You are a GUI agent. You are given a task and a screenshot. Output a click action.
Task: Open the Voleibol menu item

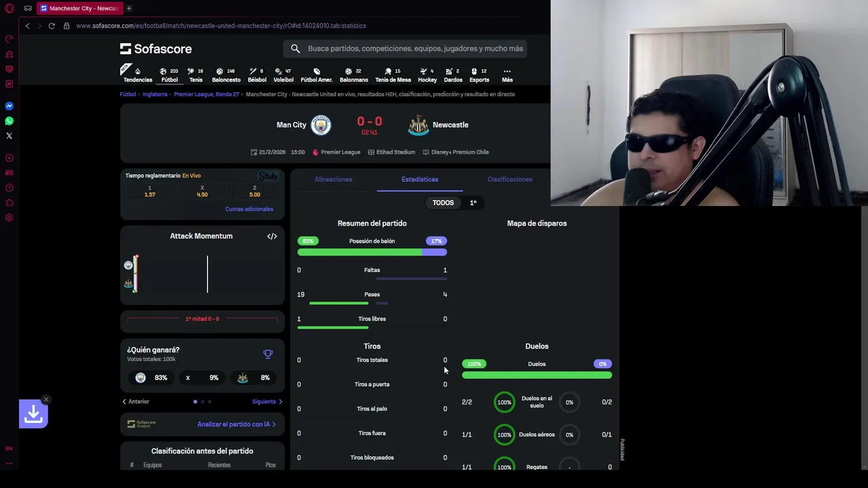(283, 75)
